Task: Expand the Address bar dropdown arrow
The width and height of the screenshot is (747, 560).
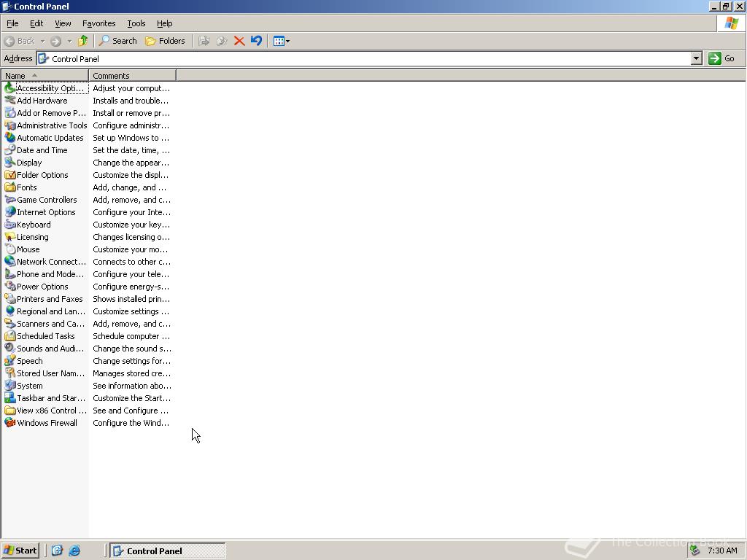Action: click(697, 58)
